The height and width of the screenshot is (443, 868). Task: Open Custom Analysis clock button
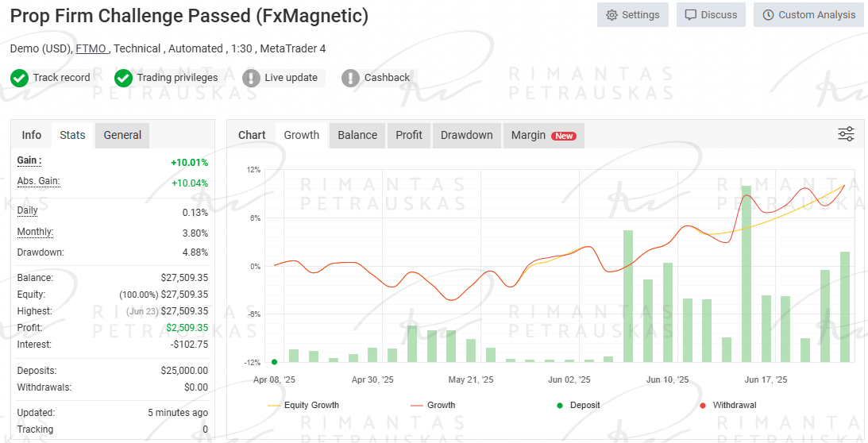click(808, 15)
